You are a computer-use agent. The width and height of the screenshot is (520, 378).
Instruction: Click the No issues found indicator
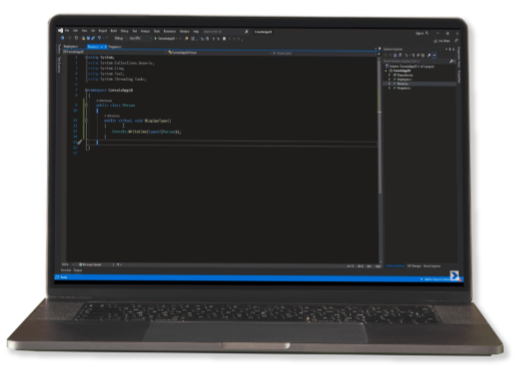[x=90, y=265]
